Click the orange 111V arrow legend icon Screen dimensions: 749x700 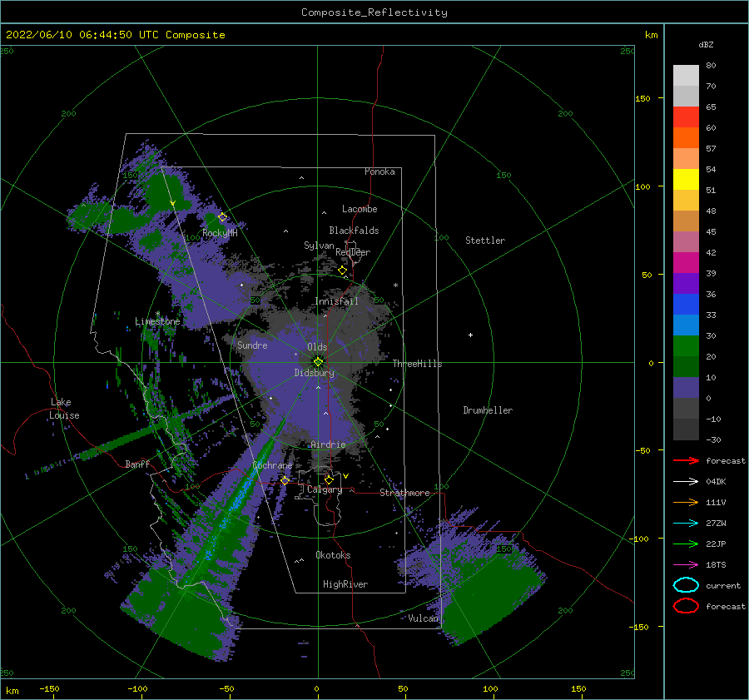coord(686,502)
